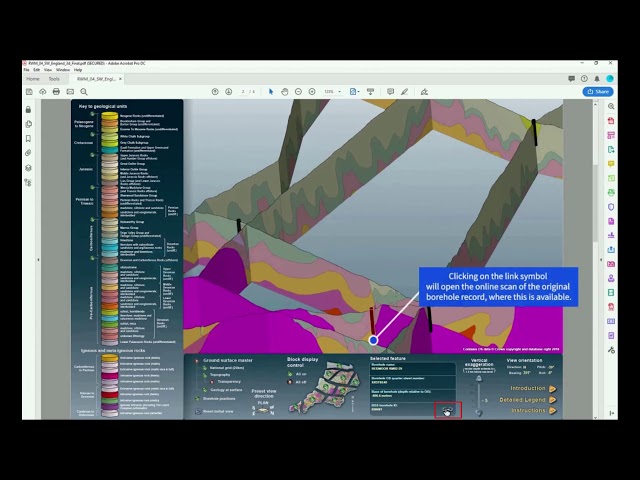This screenshot has height=480, width=640.
Task: Select the PLAN preset view direction
Action: click(263, 403)
